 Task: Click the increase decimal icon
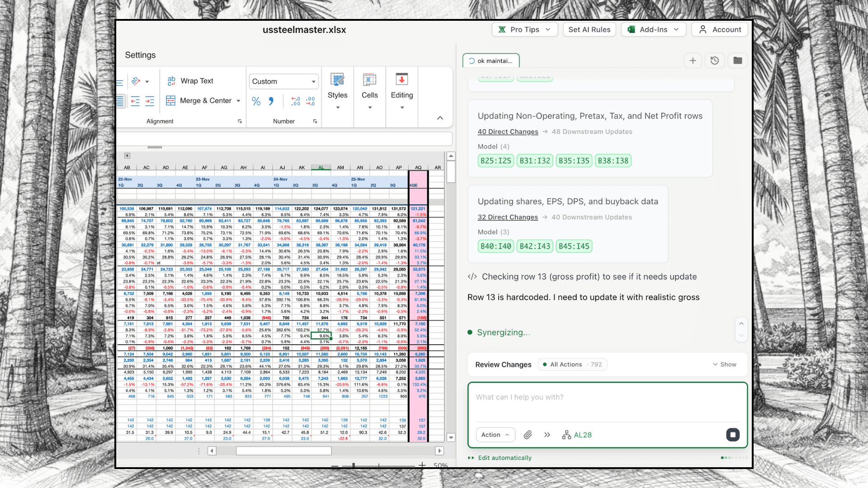(296, 102)
